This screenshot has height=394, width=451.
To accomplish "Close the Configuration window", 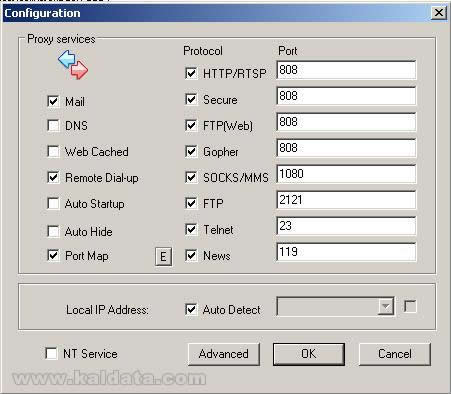I will (x=439, y=13).
